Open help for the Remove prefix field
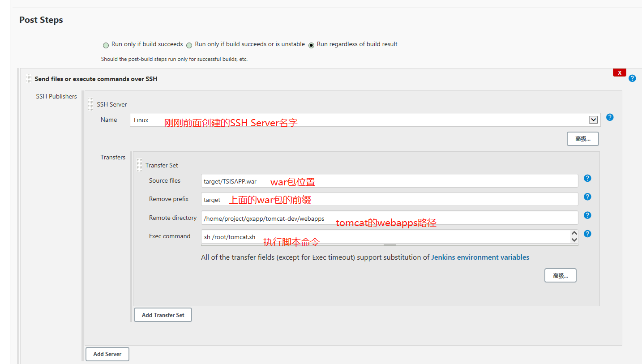 tap(587, 197)
